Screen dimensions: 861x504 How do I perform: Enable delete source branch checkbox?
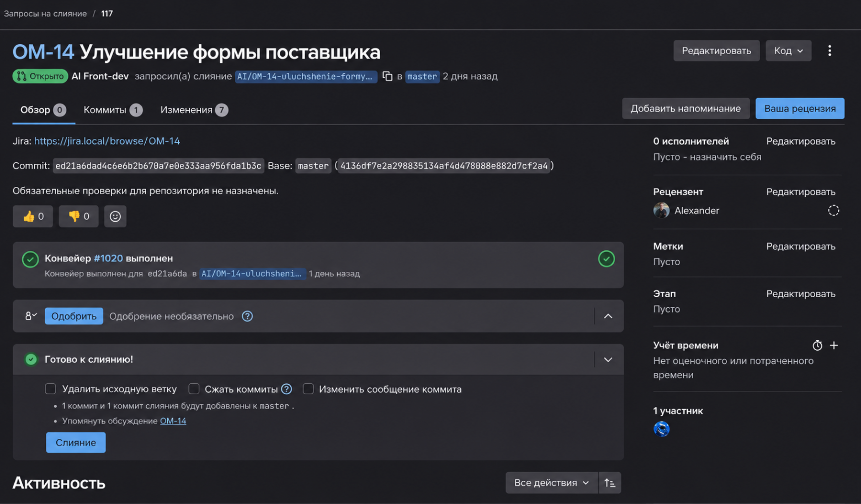(x=51, y=389)
